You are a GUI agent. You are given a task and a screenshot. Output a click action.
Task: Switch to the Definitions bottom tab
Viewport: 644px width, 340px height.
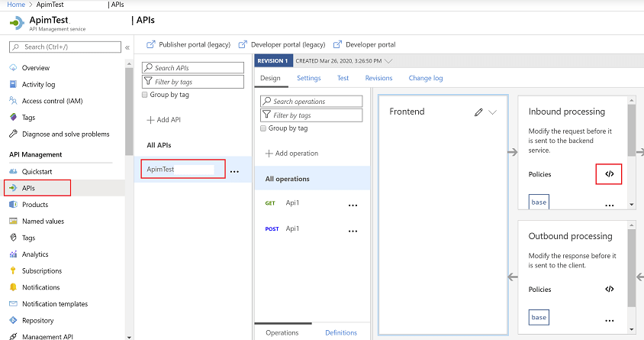[x=341, y=332]
